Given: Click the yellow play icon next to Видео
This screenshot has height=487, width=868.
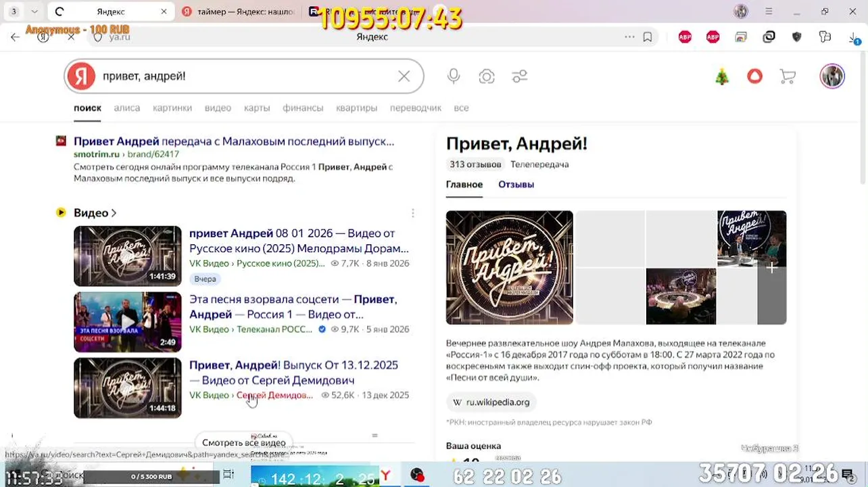Looking at the screenshot, I should click(x=61, y=212).
